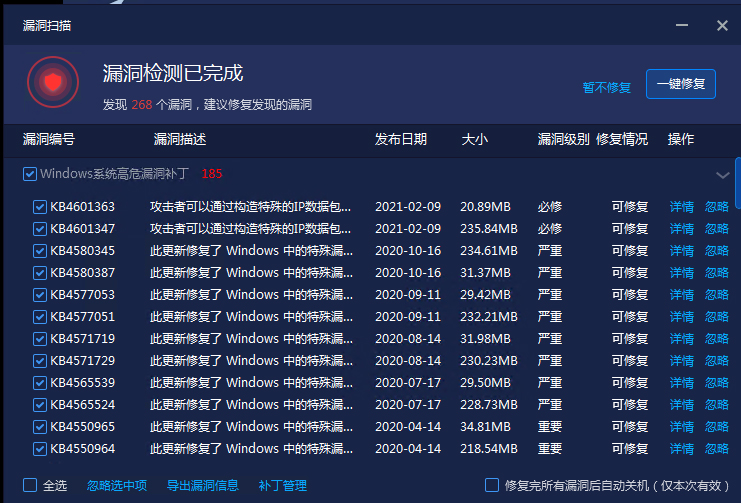Viewport: 741px width, 503px height.
Task: Open 补丁管理 patch management
Action: (283, 486)
